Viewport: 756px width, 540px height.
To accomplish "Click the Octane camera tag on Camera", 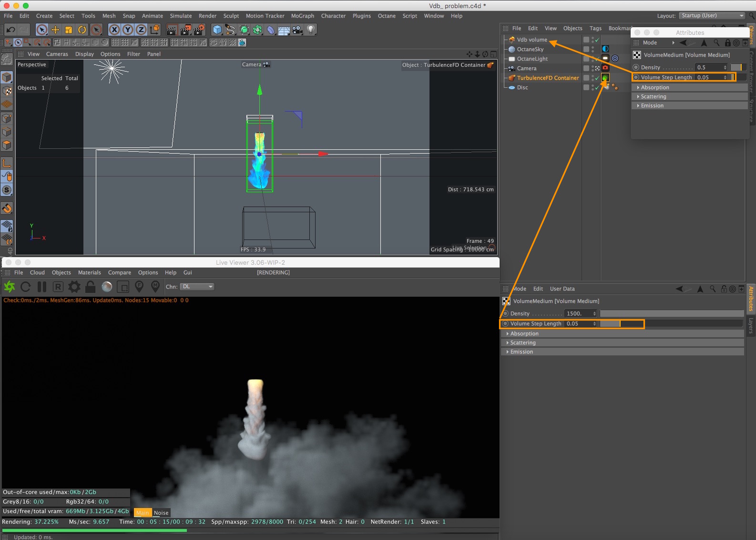I will (605, 68).
